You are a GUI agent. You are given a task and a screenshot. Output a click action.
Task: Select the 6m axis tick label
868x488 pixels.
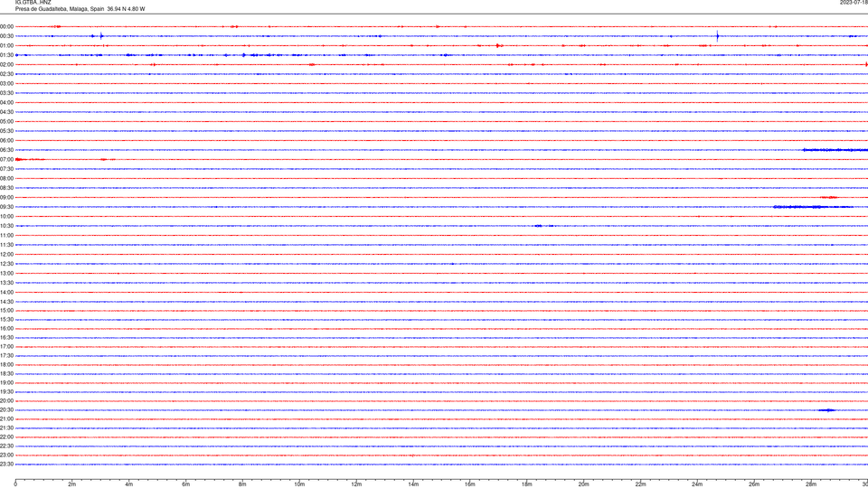[186, 484]
